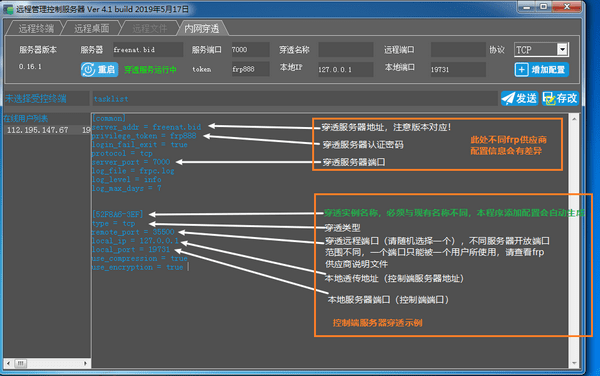The width and height of the screenshot is (600, 376).
Task: Minimize the 远程管理控制服务器 window
Action: click(527, 7)
